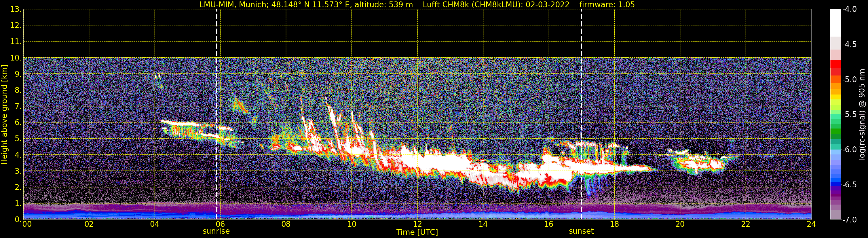This screenshot has width=868, height=238.
Task: Click the '00' time axis tick label
Action: click(27, 224)
